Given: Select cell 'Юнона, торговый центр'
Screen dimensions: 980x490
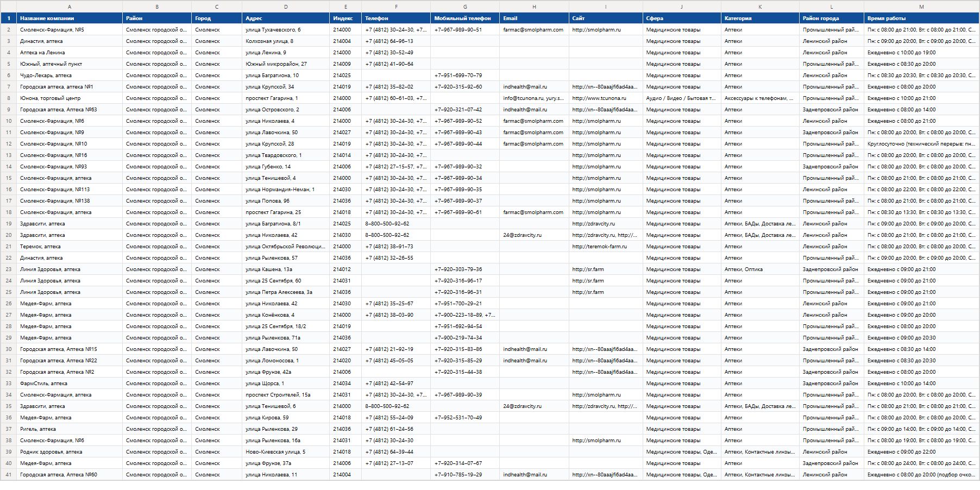Looking at the screenshot, I should tap(70, 98).
